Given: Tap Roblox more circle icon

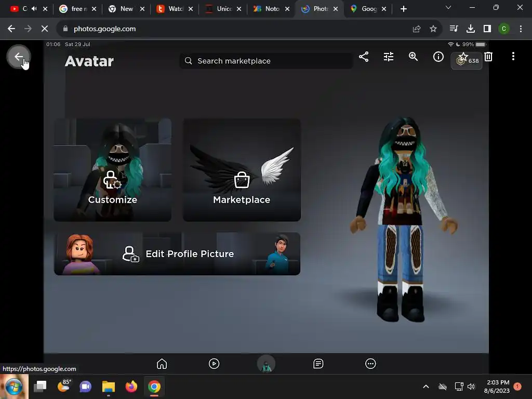Looking at the screenshot, I should [370, 364].
